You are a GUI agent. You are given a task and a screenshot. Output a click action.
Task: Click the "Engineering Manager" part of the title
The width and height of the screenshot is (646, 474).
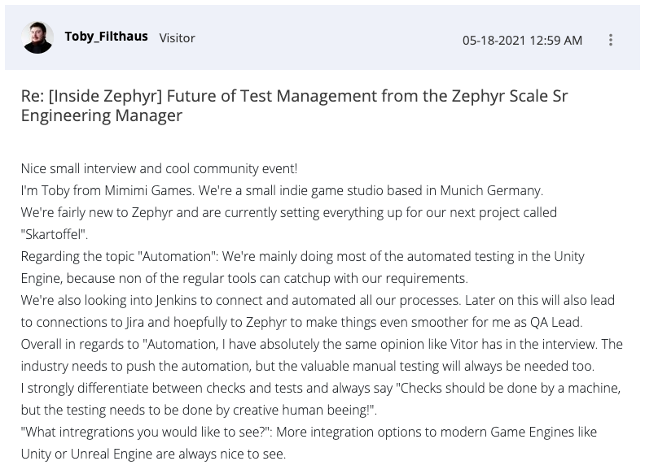tap(101, 116)
